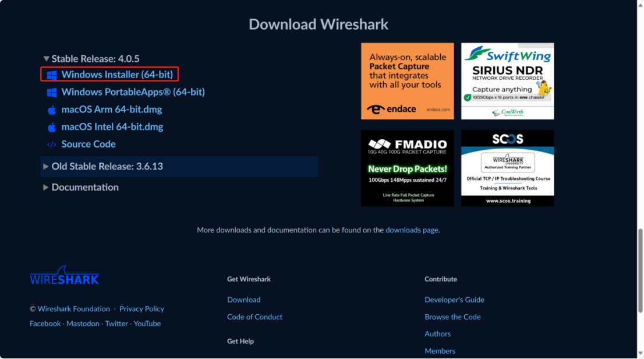Screen dimensions: 644x359
Task: Click the scrollbar up arrow
Action: pyautogui.click(x=640, y=4)
